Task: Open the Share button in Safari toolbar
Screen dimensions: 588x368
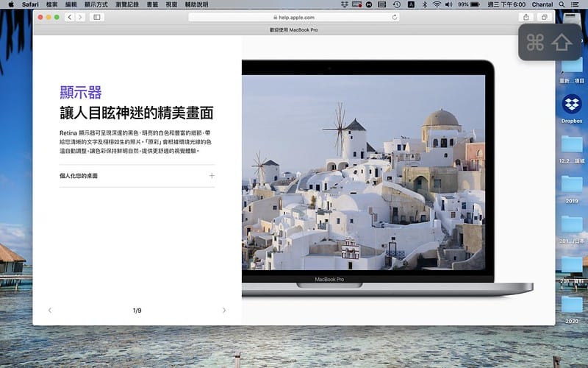Action: pyautogui.click(x=526, y=17)
